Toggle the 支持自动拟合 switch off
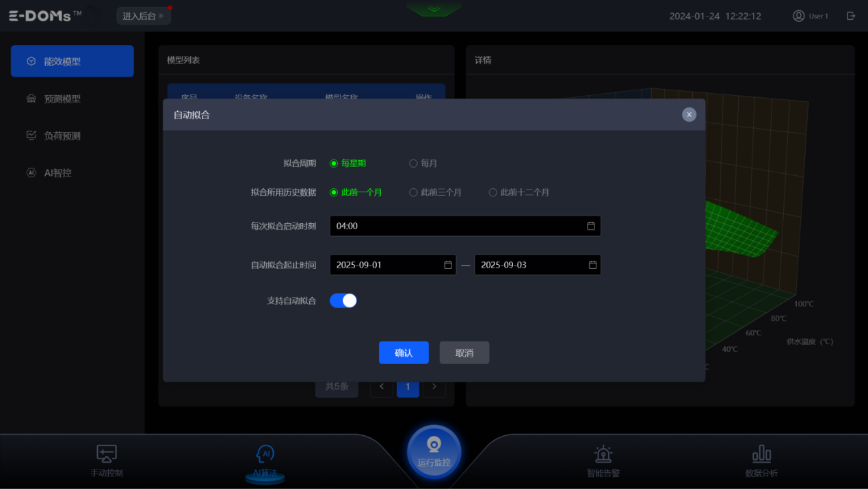This screenshot has height=490, width=868. point(343,301)
